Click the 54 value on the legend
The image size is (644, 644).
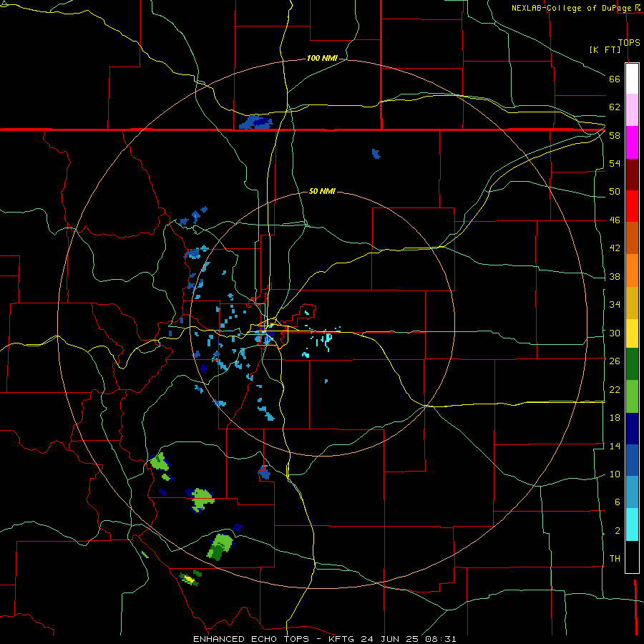[615, 163]
